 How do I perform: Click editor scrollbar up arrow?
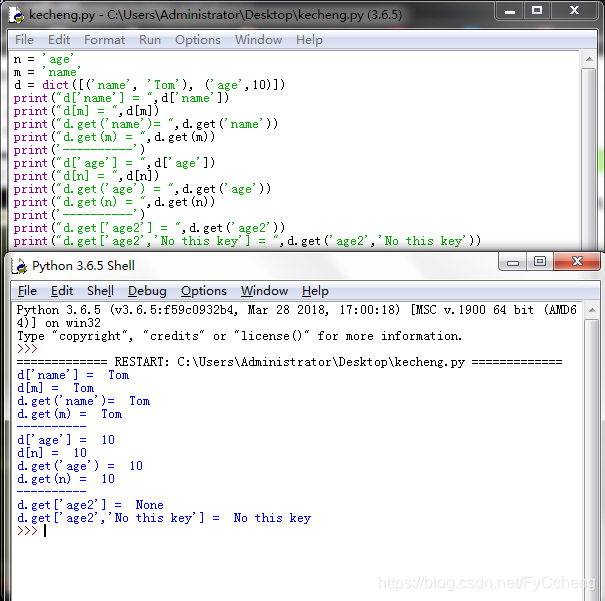click(x=589, y=59)
